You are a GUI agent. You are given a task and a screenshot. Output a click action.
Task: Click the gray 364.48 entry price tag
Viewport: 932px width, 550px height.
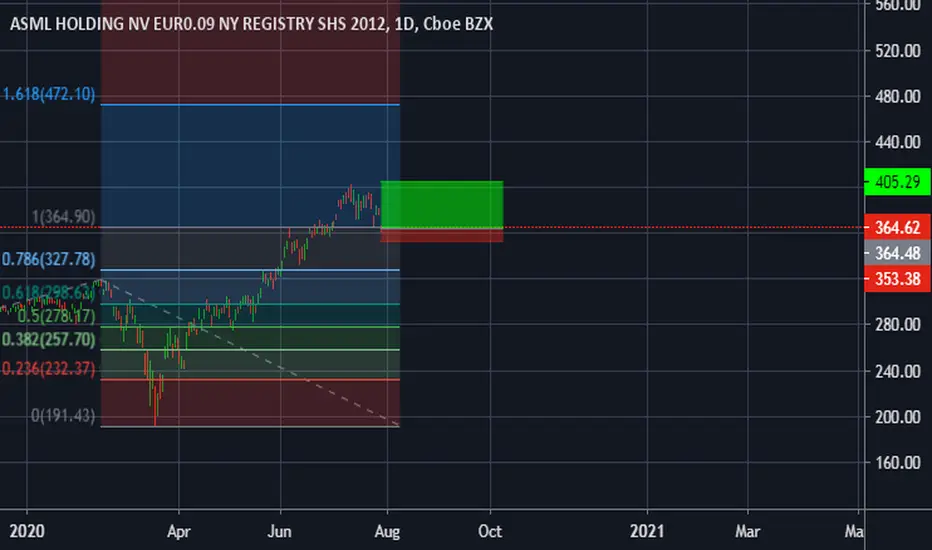(897, 253)
